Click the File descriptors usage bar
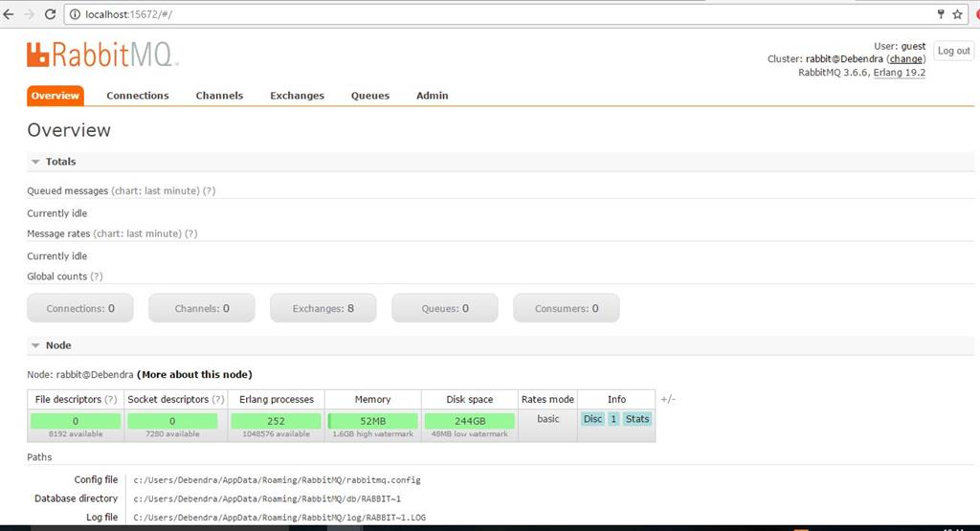Image resolution: width=980 pixels, height=531 pixels. [x=76, y=421]
